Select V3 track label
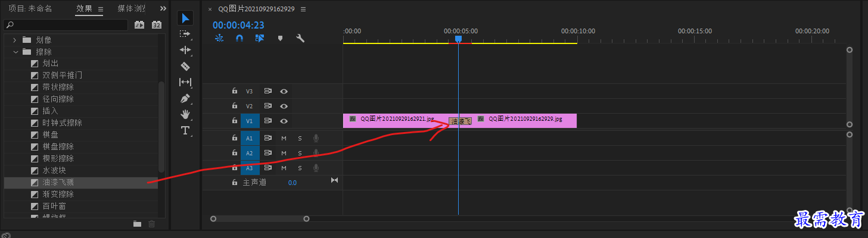 tap(250, 92)
